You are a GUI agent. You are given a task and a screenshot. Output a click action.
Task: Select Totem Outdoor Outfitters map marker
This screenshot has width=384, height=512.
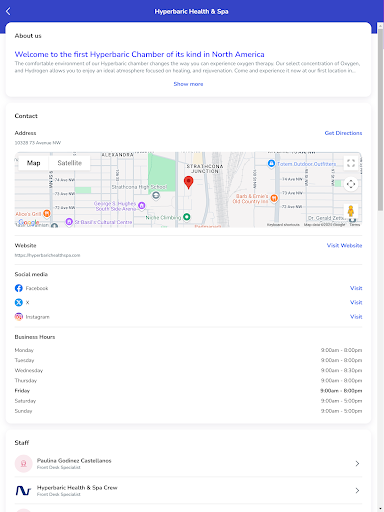(271, 163)
